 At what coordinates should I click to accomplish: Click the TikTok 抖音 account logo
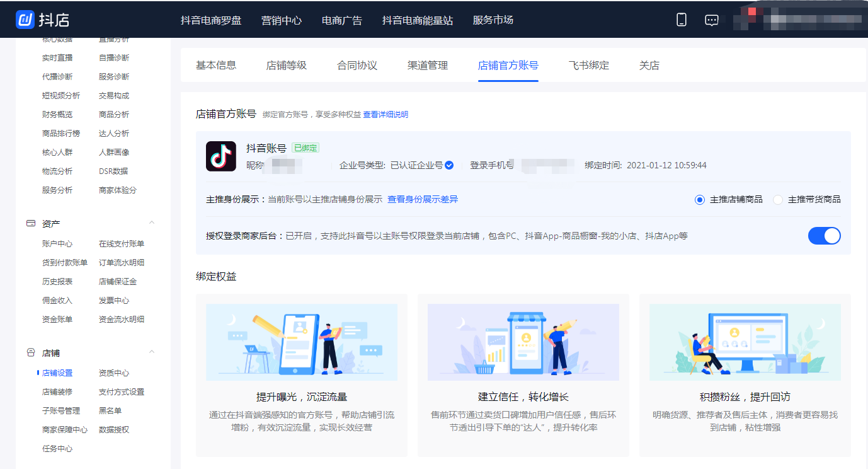(221, 156)
